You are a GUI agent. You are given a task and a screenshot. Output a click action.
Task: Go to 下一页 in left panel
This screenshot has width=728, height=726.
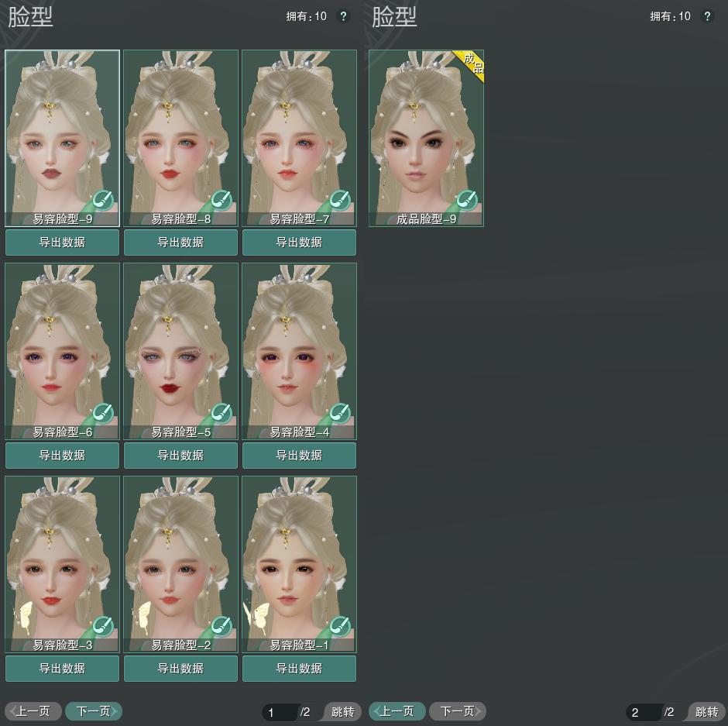point(94,711)
